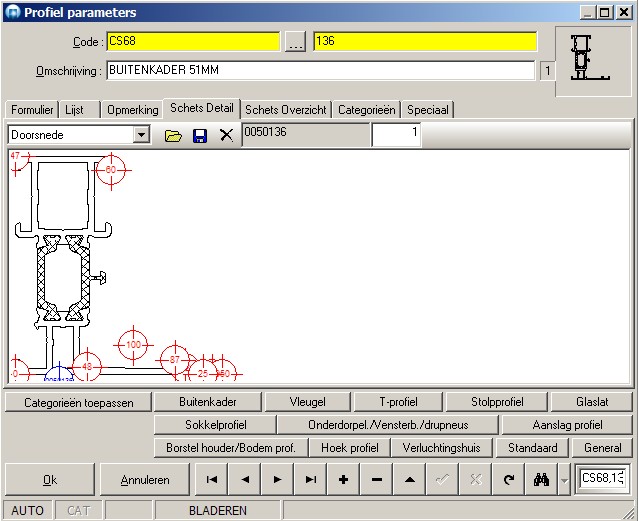Select the blue semicircle marker
The height and width of the screenshot is (521, 638).
59,372
